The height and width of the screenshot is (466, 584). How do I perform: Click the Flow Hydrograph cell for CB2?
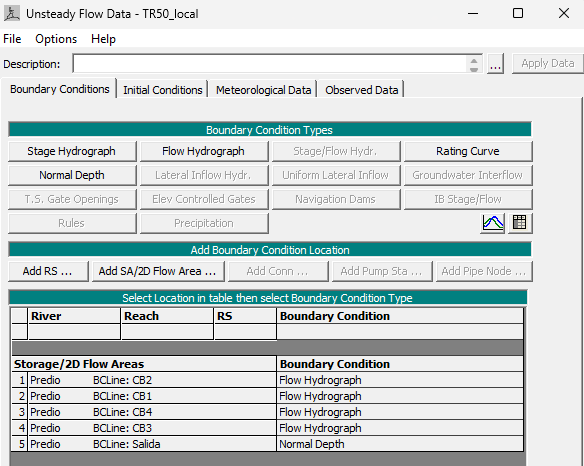tap(400, 380)
